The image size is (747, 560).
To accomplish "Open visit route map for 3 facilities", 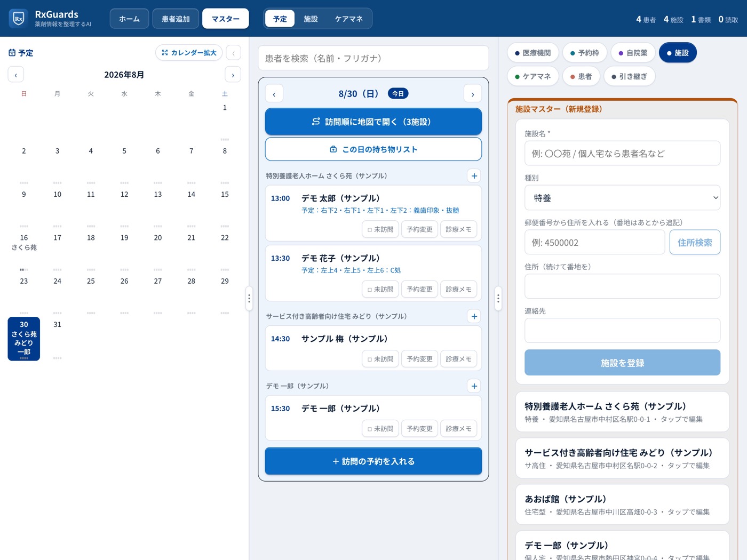I will coord(373,122).
